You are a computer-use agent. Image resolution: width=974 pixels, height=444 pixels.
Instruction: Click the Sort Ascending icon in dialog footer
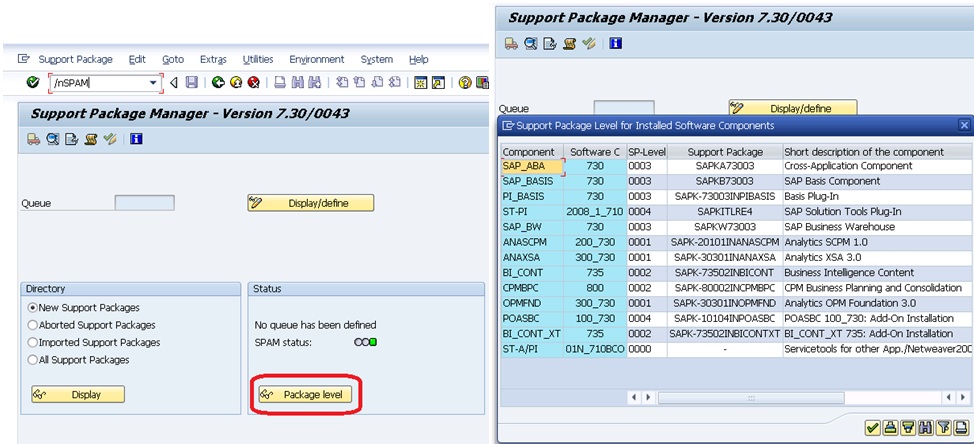point(890,427)
